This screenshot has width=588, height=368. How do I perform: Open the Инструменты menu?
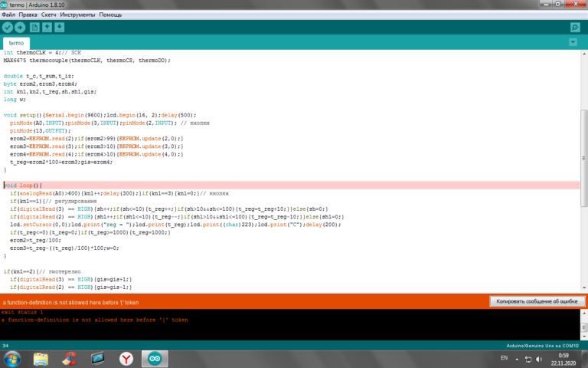tap(77, 15)
